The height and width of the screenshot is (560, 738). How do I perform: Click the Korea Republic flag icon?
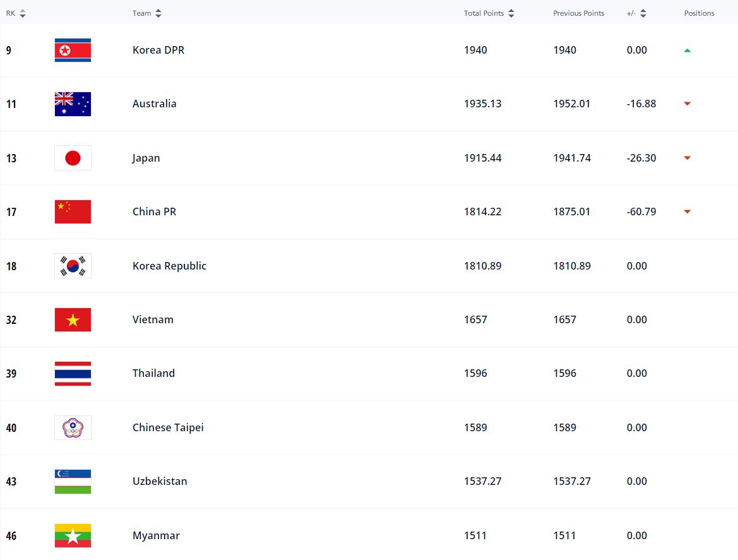coord(73,266)
